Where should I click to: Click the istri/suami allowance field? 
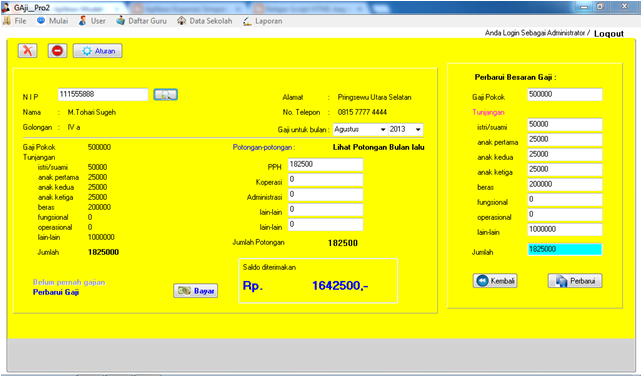click(565, 124)
